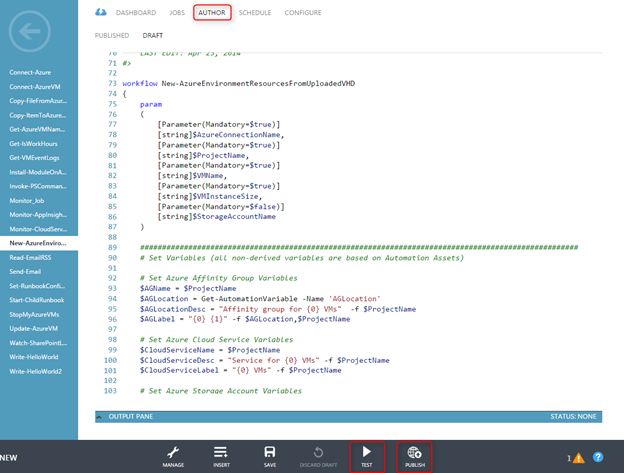The height and width of the screenshot is (473, 624).
Task: Open the Schedule tab
Action: tap(255, 13)
